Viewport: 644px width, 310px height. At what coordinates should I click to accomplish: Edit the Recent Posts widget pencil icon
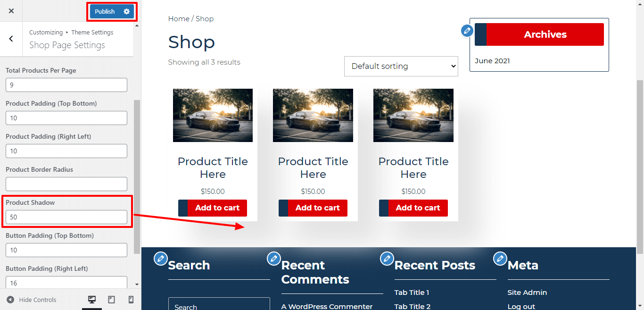387,259
